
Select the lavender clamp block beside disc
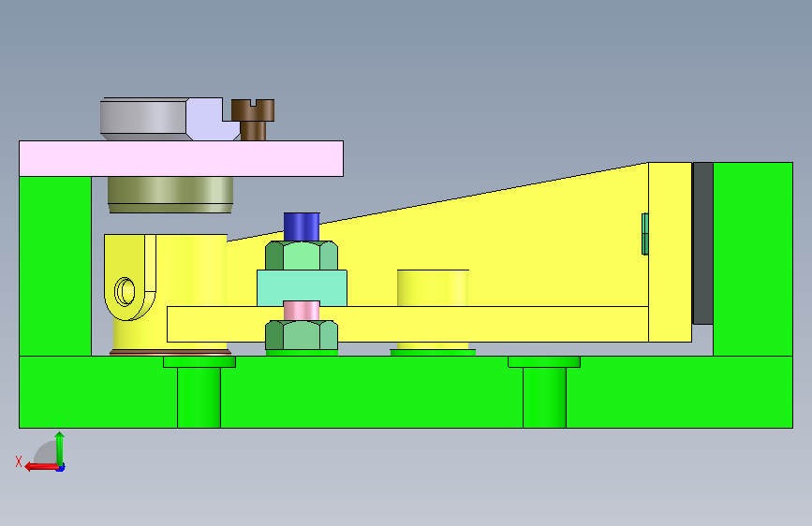point(210,119)
